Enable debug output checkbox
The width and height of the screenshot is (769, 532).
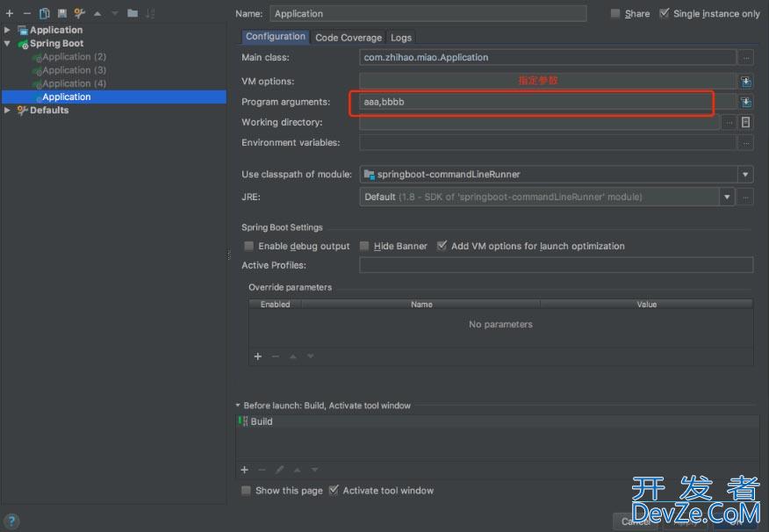248,246
